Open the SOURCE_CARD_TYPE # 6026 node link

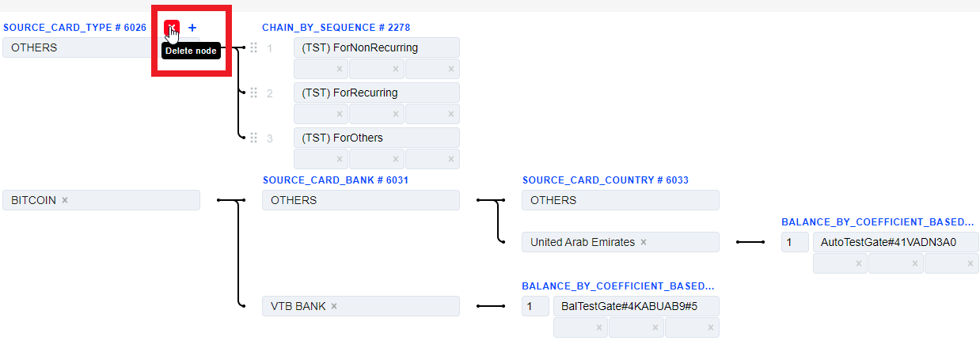(74, 28)
